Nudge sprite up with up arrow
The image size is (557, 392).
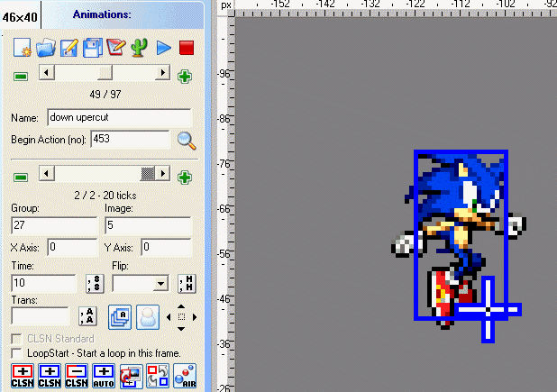181,306
